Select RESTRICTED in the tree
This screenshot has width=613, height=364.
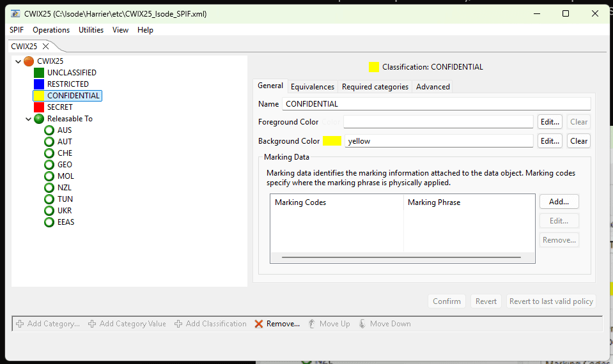coord(68,84)
